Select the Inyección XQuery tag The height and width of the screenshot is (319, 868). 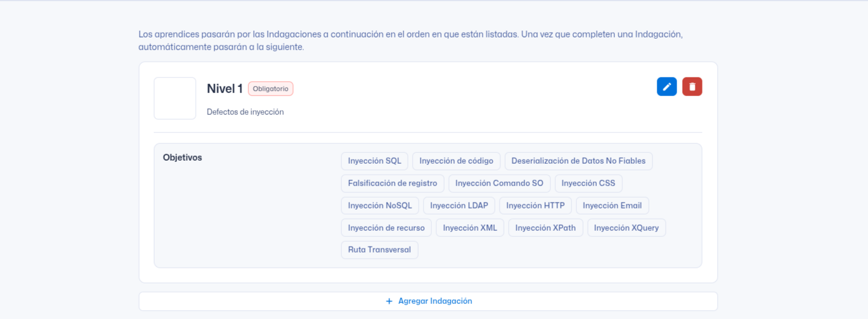(626, 228)
